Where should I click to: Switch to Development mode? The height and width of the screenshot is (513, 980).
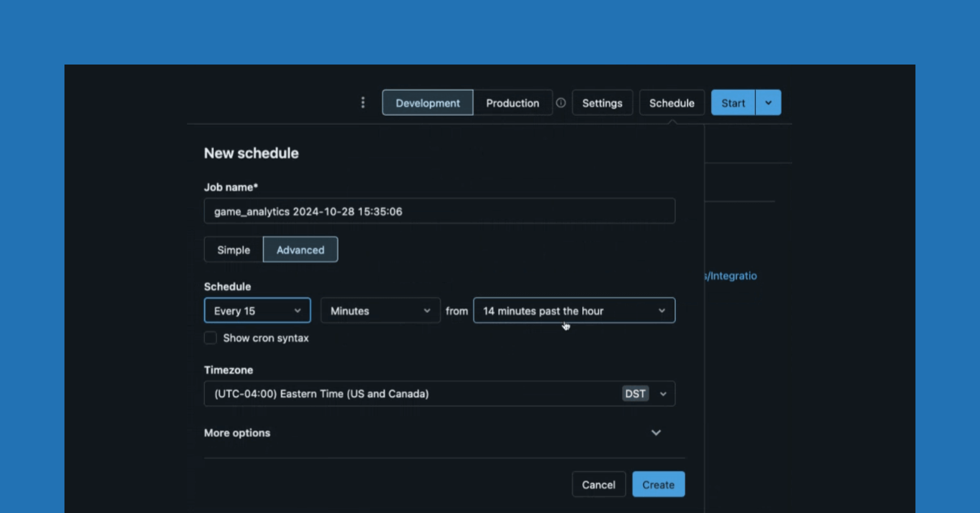click(428, 103)
